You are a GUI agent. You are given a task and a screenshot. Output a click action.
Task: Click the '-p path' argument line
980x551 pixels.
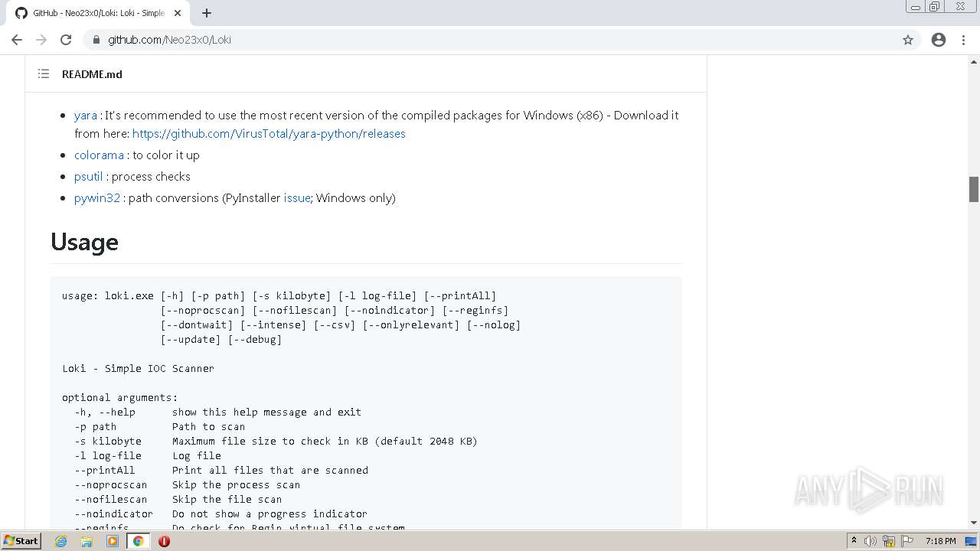tap(159, 426)
